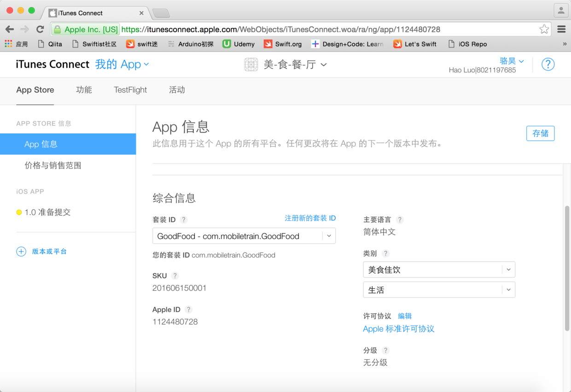Viewport: 571px width, 392px height.
Task: Open the 我的 App dropdown
Action: [122, 64]
